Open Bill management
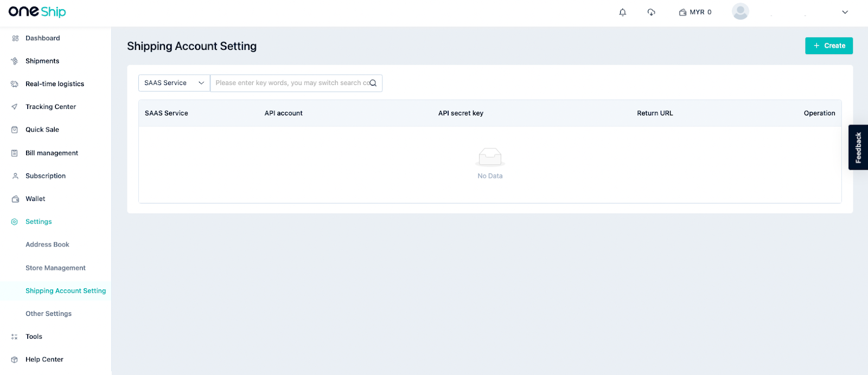Image resolution: width=868 pixels, height=375 pixels. 52,153
